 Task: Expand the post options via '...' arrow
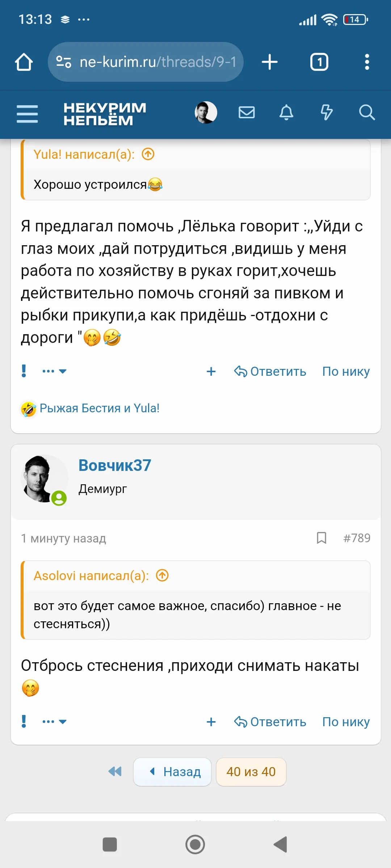(54, 722)
